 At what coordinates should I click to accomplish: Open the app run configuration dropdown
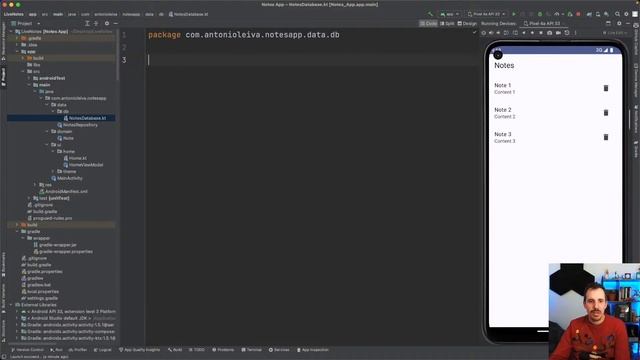449,14
